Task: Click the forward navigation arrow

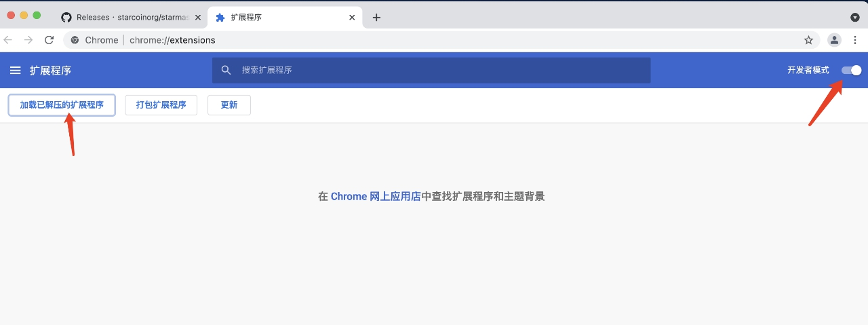Action: point(28,40)
